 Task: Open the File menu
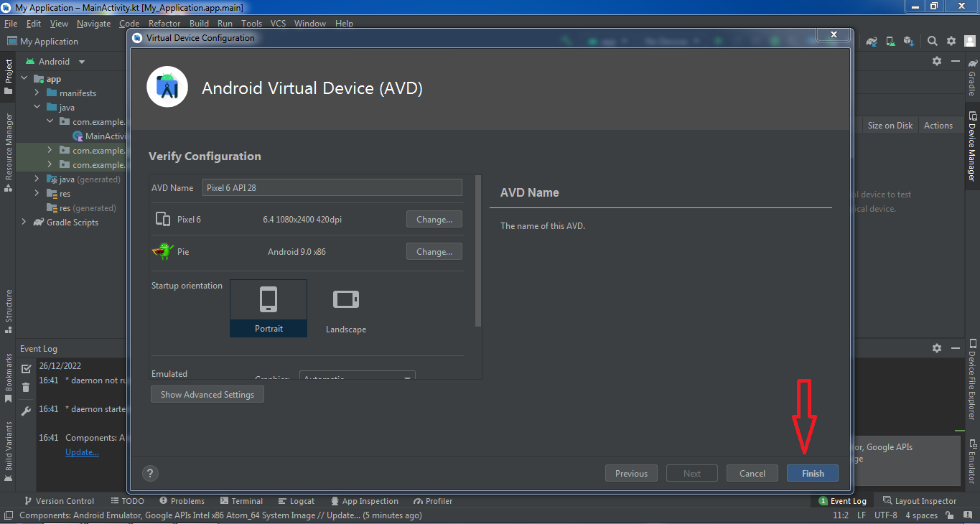click(11, 24)
